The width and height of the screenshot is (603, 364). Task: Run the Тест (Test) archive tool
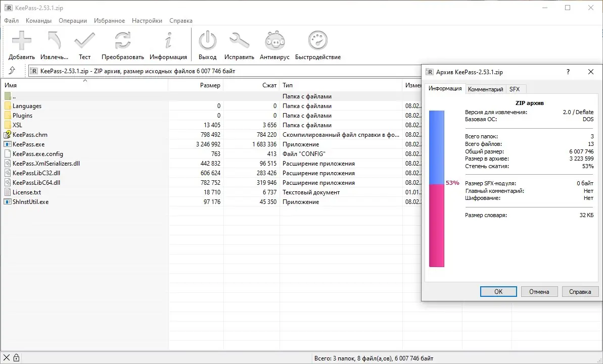pyautogui.click(x=84, y=40)
